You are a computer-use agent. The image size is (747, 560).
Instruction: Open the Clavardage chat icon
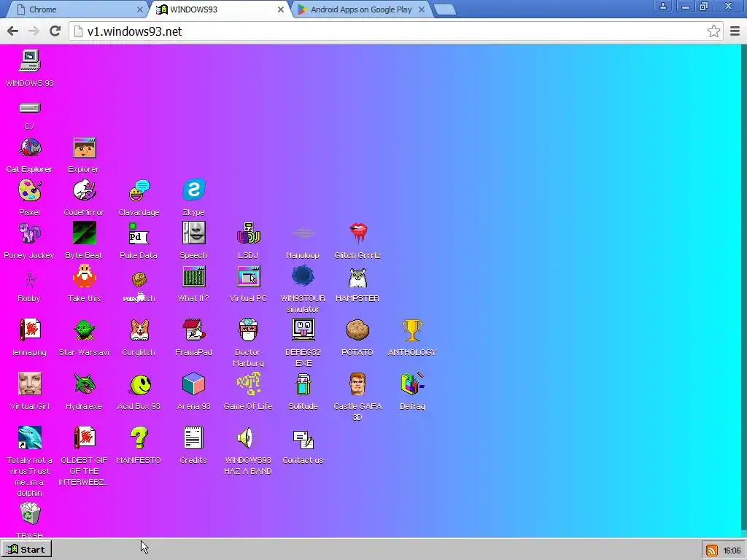(139, 190)
